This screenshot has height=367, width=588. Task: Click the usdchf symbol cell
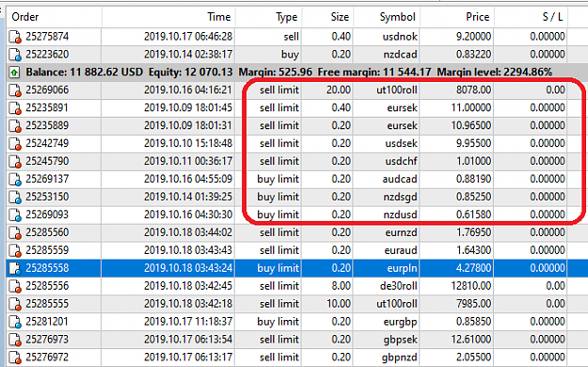tap(401, 161)
